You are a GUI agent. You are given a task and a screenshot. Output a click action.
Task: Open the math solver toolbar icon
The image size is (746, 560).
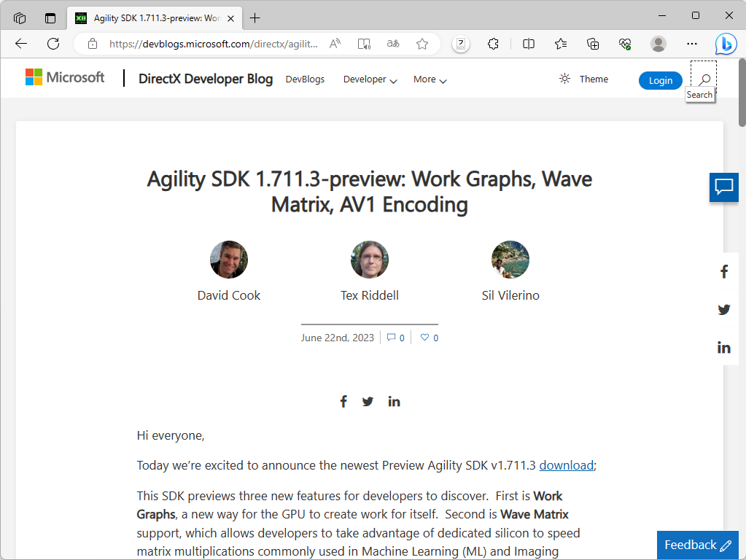click(461, 44)
